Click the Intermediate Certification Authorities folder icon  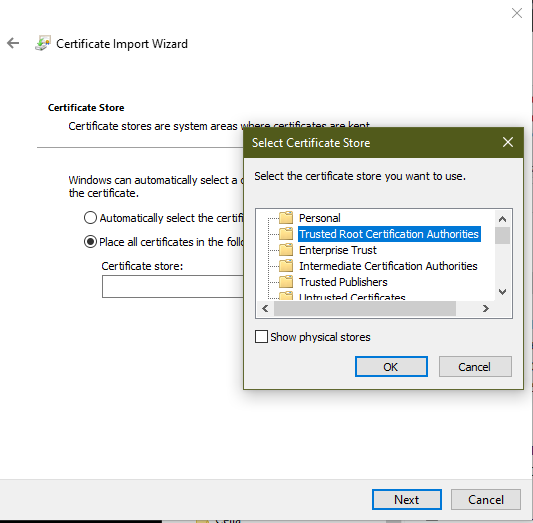point(286,265)
